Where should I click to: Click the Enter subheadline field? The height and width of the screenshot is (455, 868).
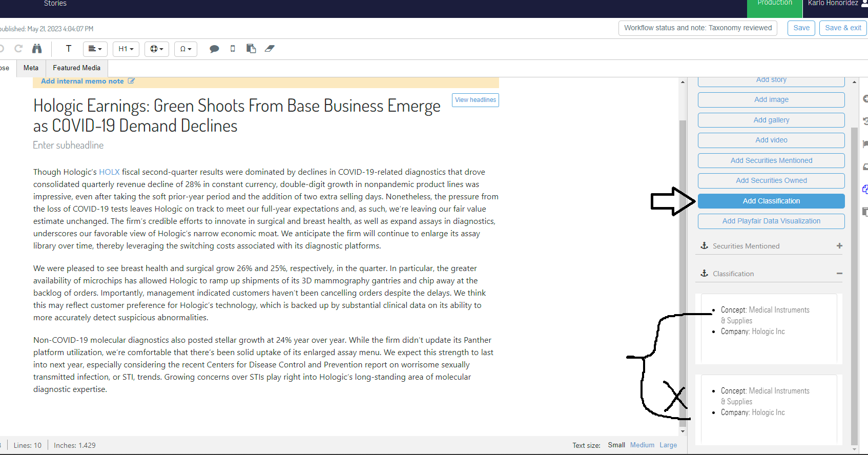(x=68, y=146)
